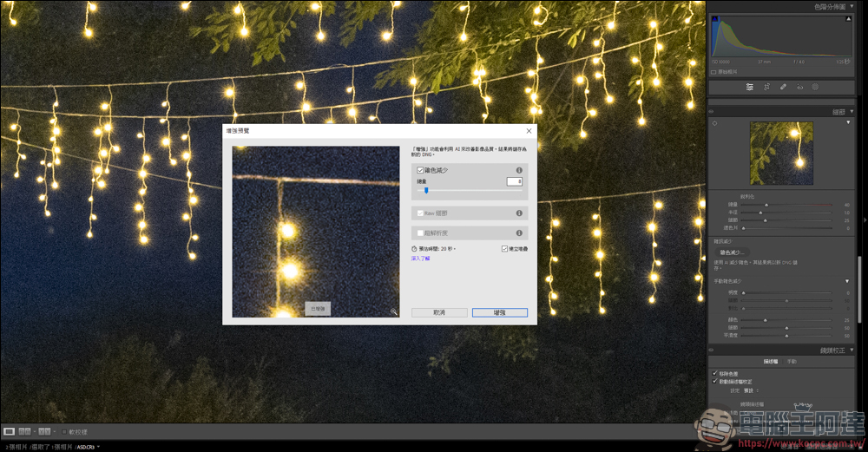The height and width of the screenshot is (452, 868).
Task: Select the Crop overlay tool icon
Action: click(x=766, y=87)
